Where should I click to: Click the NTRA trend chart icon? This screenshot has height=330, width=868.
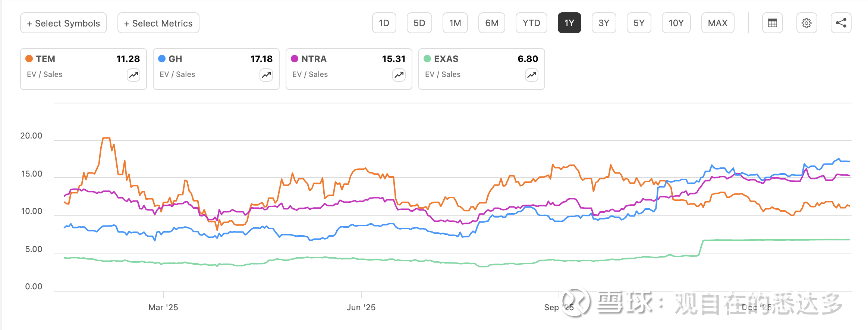click(399, 75)
